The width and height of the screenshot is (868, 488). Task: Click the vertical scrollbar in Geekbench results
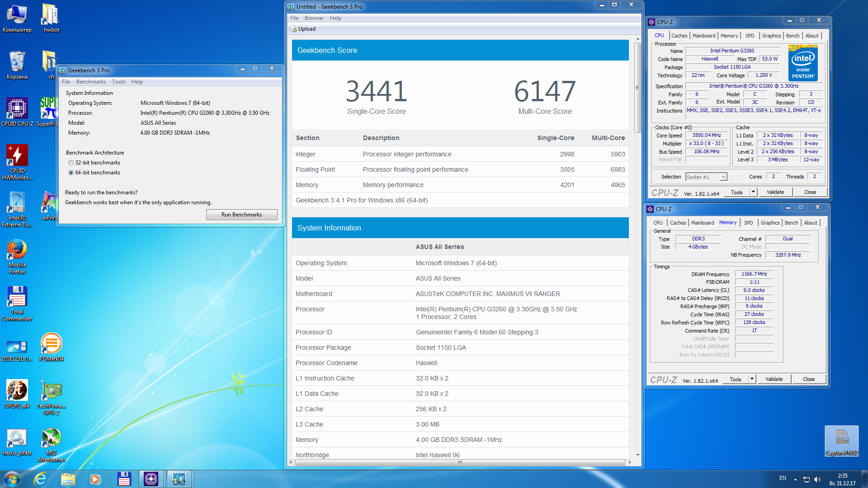pyautogui.click(x=637, y=88)
